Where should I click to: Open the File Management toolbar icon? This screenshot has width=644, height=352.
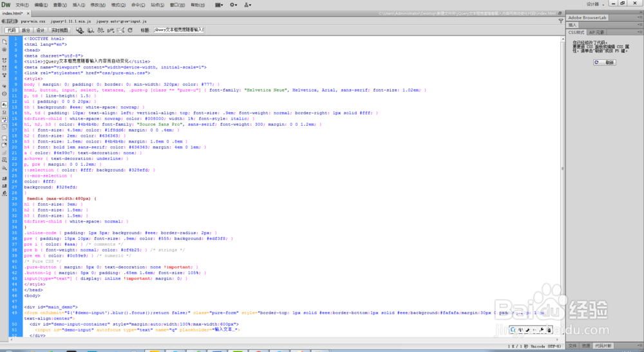point(100,30)
